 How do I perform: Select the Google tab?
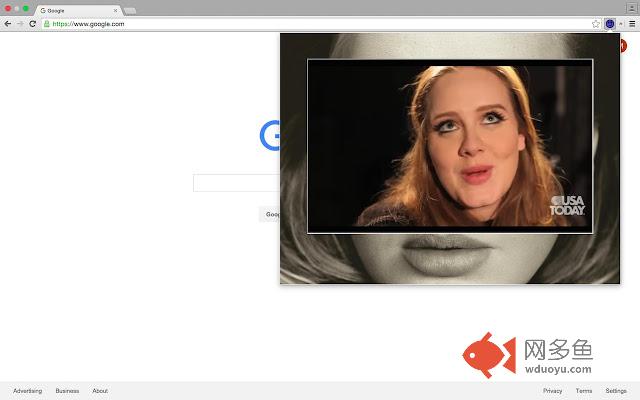(78, 11)
